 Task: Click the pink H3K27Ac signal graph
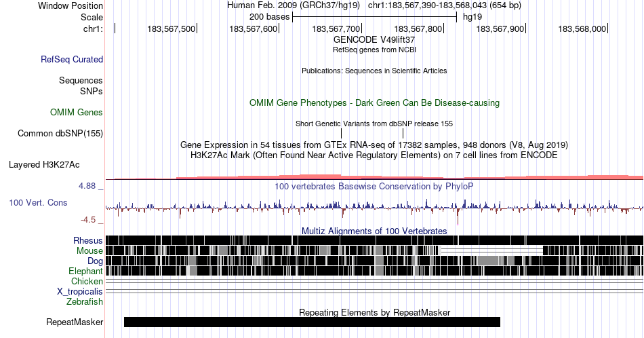(x=374, y=177)
